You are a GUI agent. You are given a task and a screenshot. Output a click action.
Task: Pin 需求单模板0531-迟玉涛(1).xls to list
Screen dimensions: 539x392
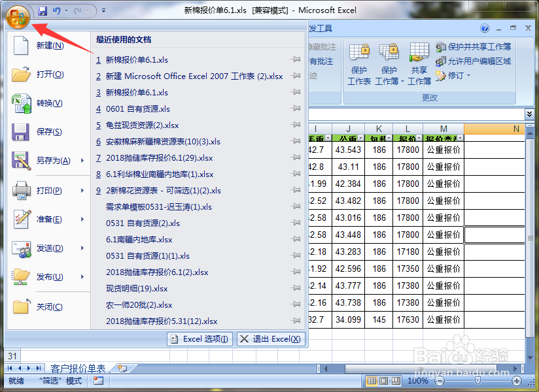(295, 206)
